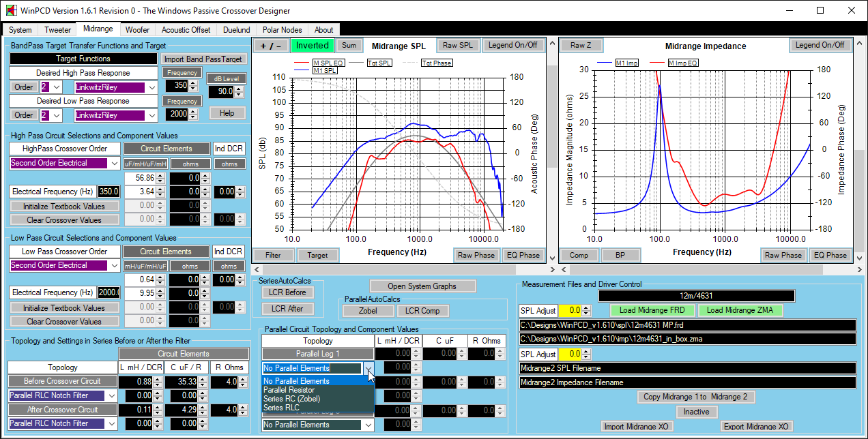Open the Polar Nodes tab
Viewport: 868px width, 439px height.
coord(282,30)
